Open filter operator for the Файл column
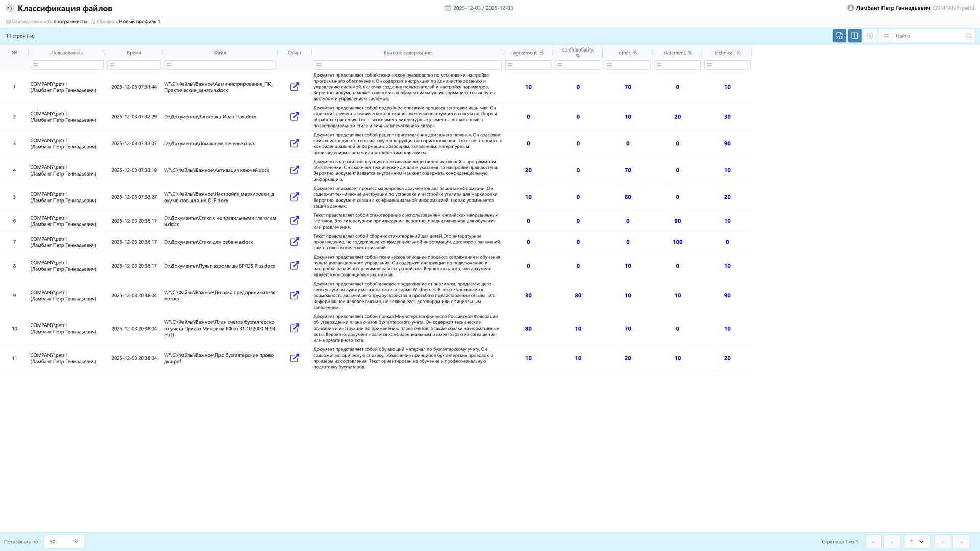Viewport: 980px width, 551px height. click(x=169, y=65)
